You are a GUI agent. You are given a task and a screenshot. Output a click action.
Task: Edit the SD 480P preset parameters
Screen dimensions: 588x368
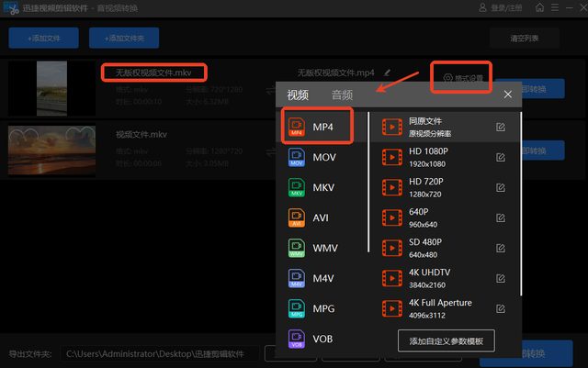coord(500,248)
